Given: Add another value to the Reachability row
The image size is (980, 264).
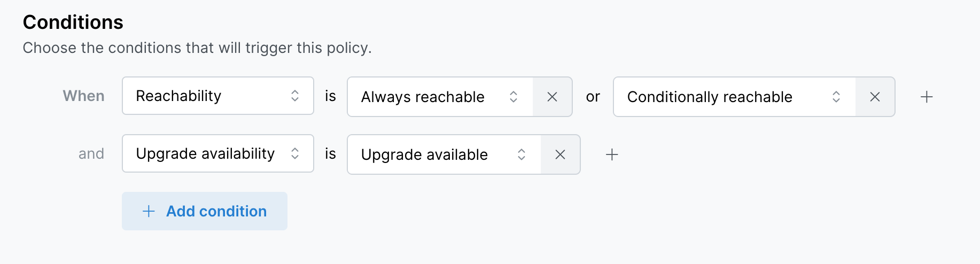Looking at the screenshot, I should coord(927,97).
